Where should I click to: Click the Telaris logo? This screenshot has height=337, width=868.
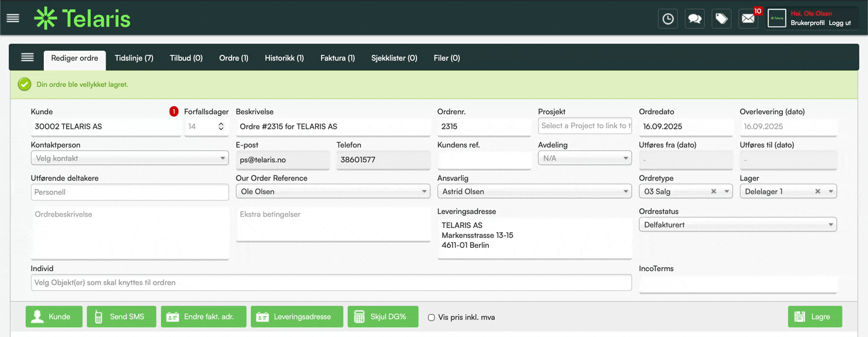coord(82,18)
